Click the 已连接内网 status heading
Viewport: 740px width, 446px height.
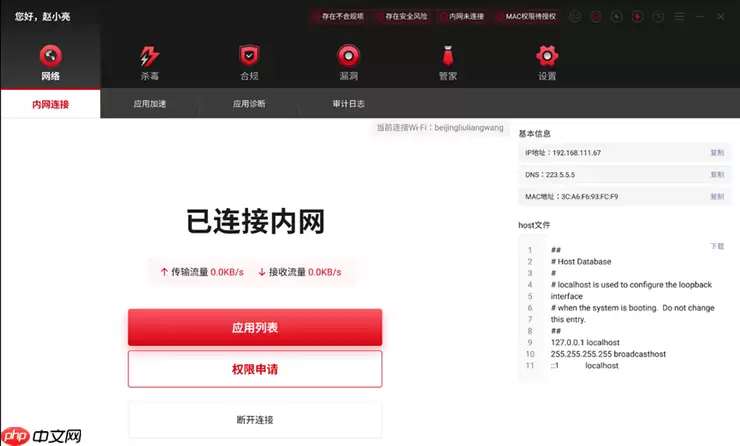[255, 221]
